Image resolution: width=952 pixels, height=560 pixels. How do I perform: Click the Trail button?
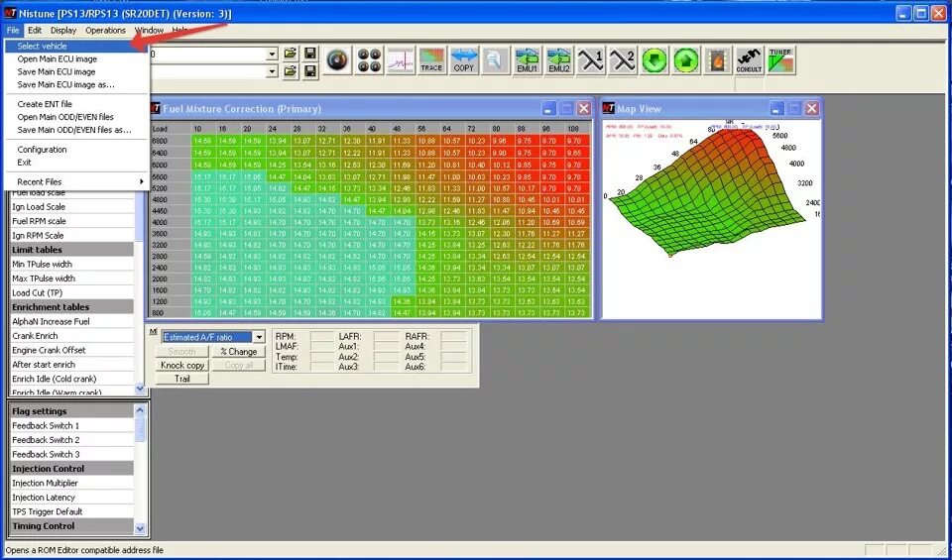point(182,379)
